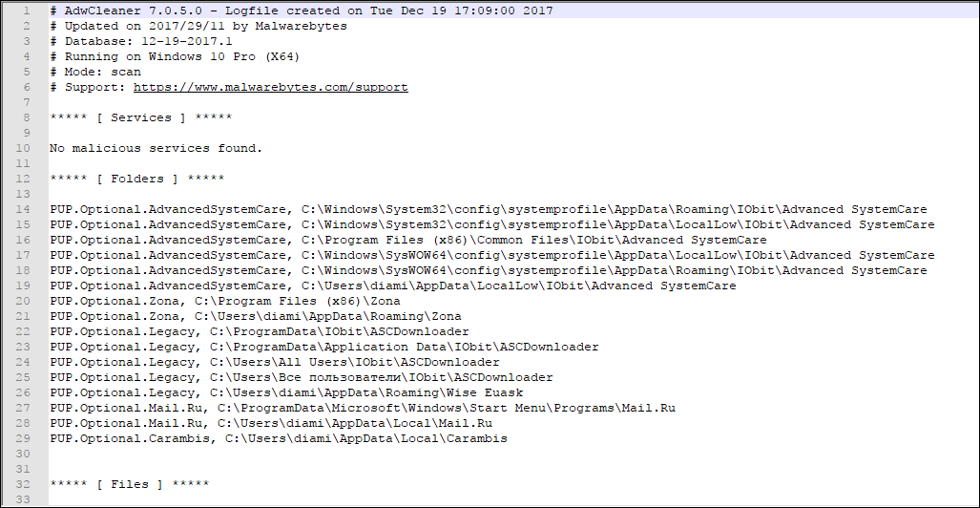Click the Program Files (x86) Common Files IObit line

(x=408, y=241)
